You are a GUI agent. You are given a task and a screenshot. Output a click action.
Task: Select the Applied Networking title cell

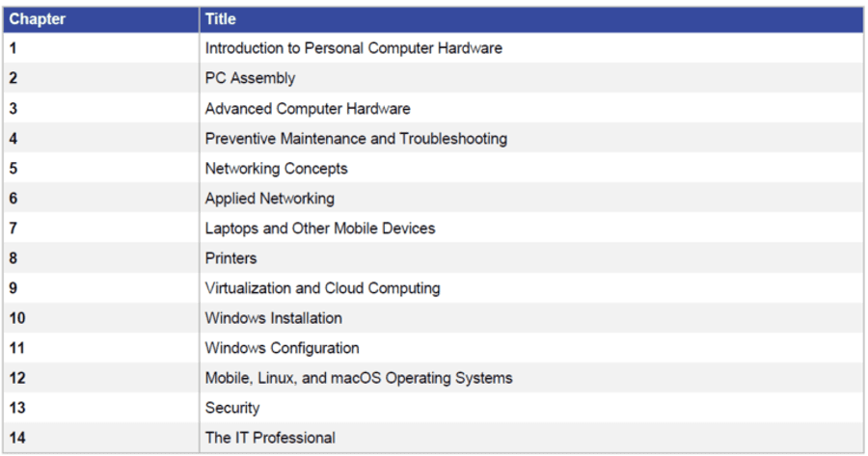pos(269,199)
